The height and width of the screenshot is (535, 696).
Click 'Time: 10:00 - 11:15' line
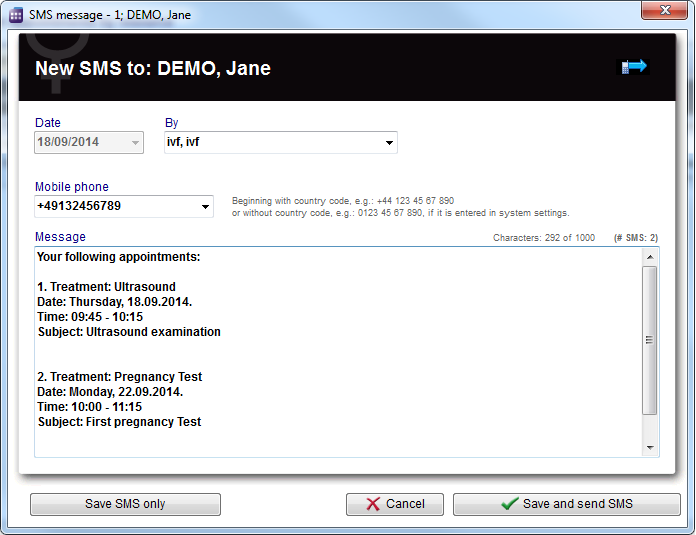tap(90, 407)
